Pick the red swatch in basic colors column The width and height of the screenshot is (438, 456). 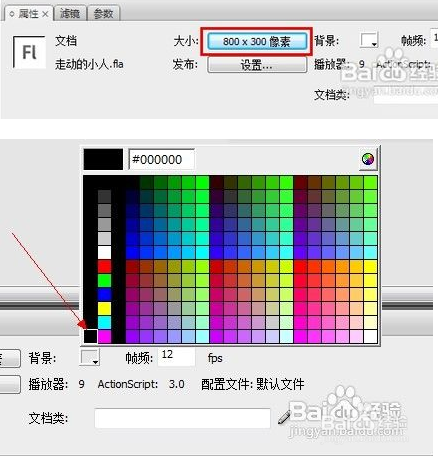104,266
